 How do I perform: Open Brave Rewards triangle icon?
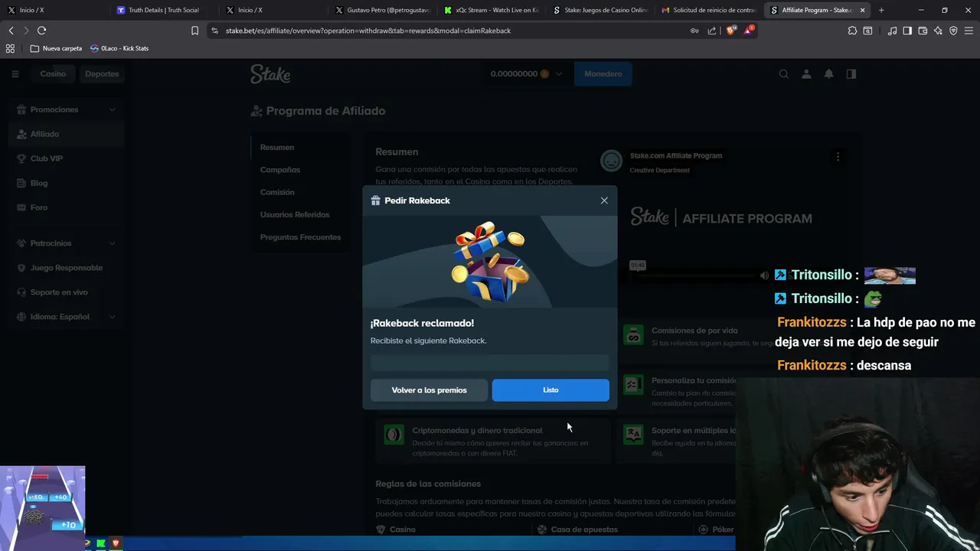click(749, 31)
